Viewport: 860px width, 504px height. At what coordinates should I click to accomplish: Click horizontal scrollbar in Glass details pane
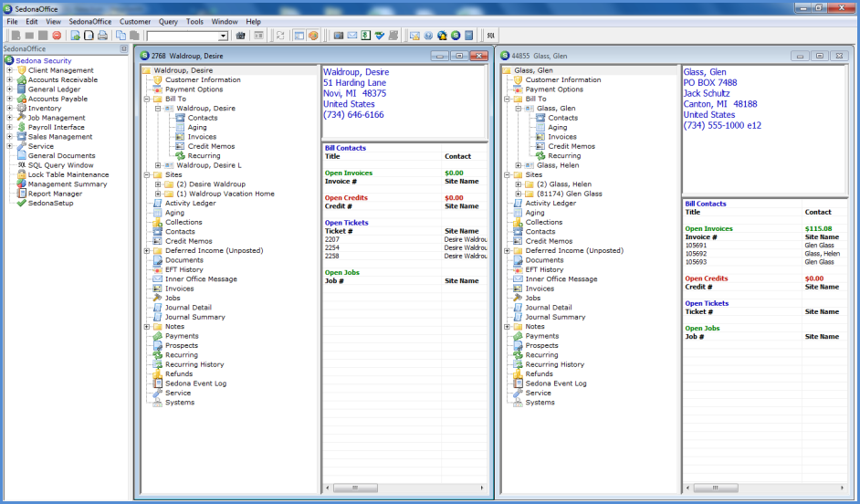click(716, 488)
